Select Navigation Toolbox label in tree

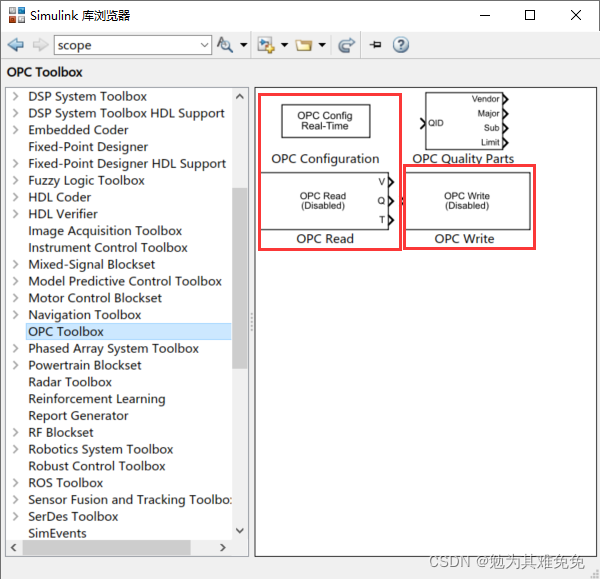[85, 315]
